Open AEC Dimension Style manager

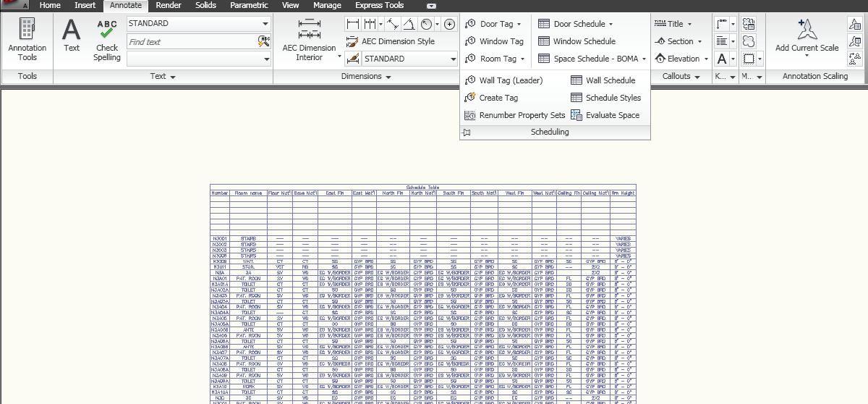click(x=391, y=41)
